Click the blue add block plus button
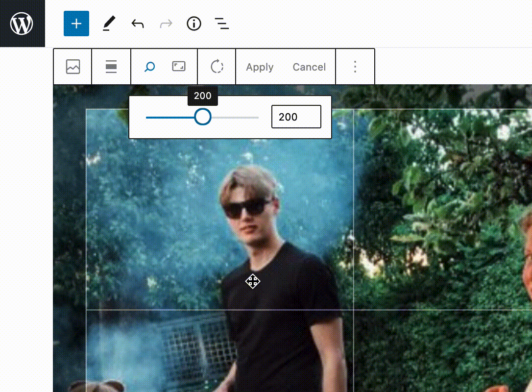532x392 pixels. (x=76, y=24)
